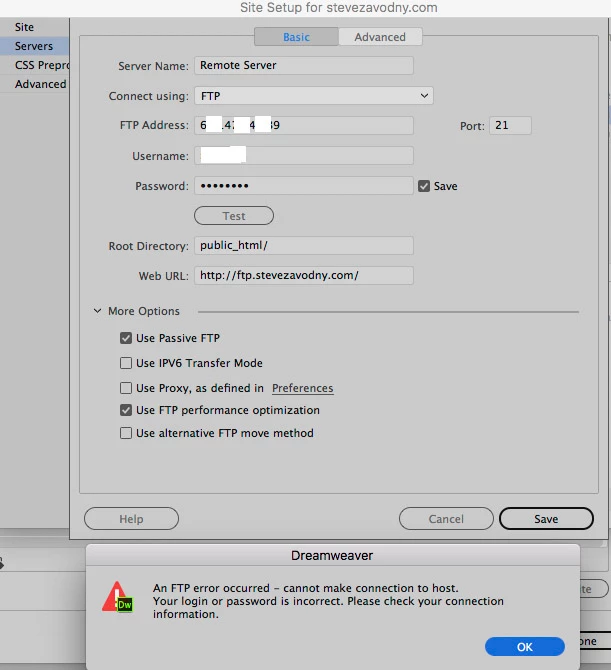This screenshot has height=670, width=611.
Task: Switch to the Advanced tab
Action: coord(380,37)
